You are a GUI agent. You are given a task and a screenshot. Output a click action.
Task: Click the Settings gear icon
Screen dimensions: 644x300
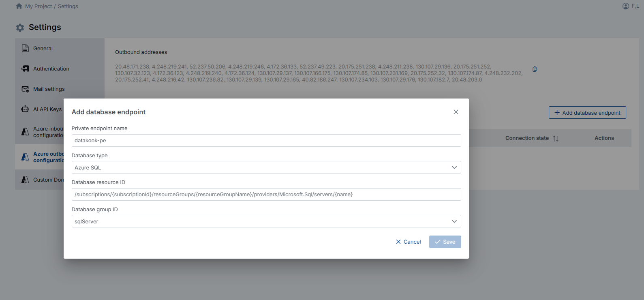20,28
